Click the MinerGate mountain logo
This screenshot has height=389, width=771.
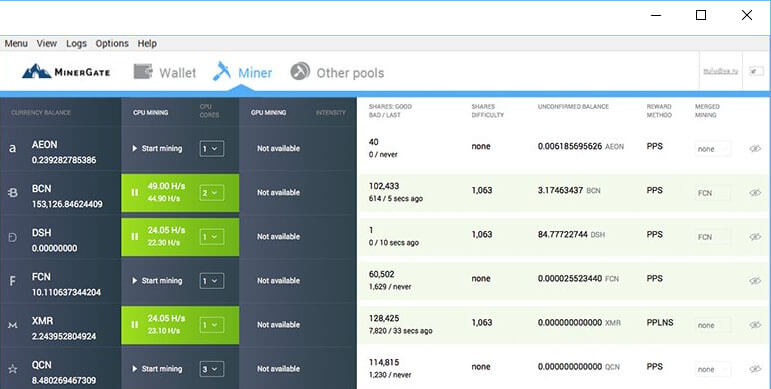tap(36, 72)
